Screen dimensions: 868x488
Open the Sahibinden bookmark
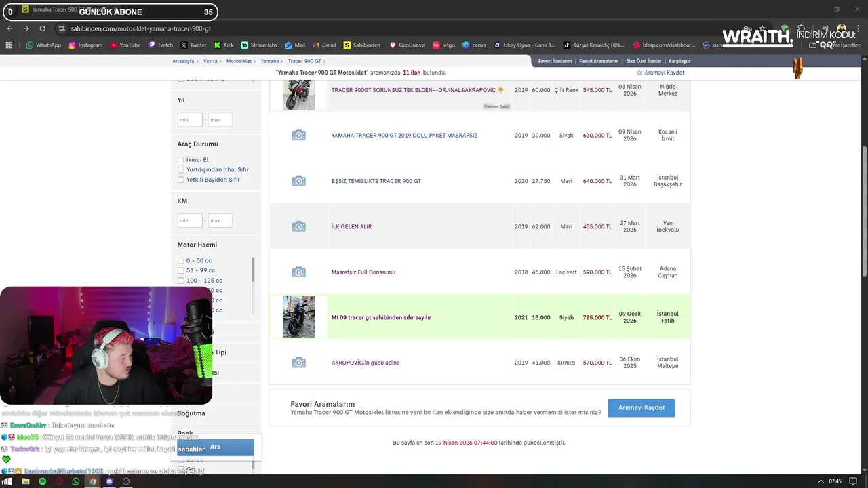coord(362,45)
